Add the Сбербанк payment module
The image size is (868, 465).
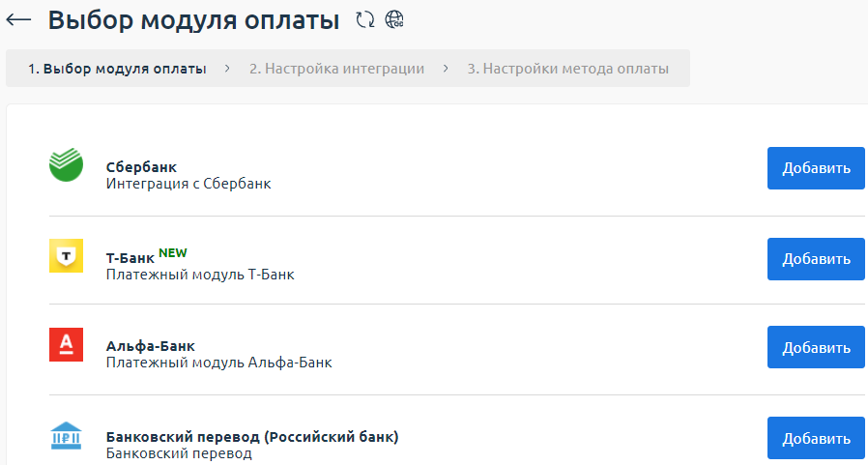coord(816,168)
